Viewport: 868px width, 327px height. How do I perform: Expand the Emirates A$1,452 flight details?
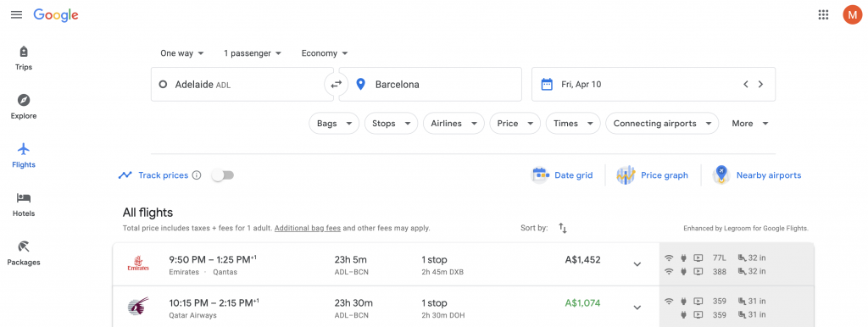coord(637,264)
